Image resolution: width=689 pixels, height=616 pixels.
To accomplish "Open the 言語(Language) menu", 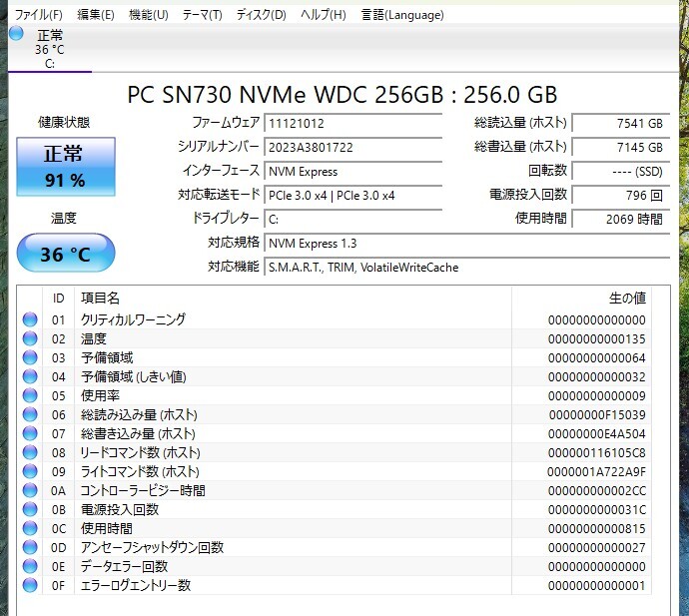I will tap(402, 15).
